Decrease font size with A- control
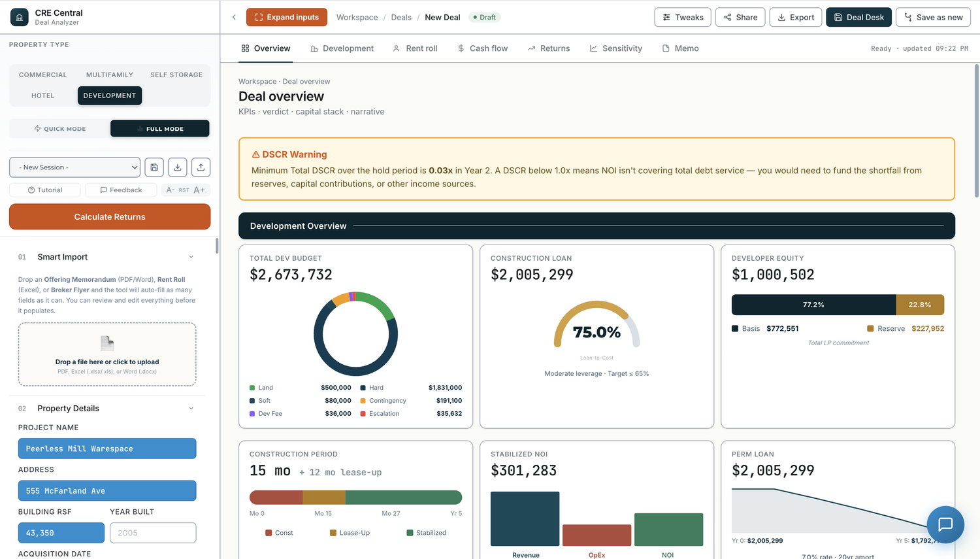 click(171, 190)
